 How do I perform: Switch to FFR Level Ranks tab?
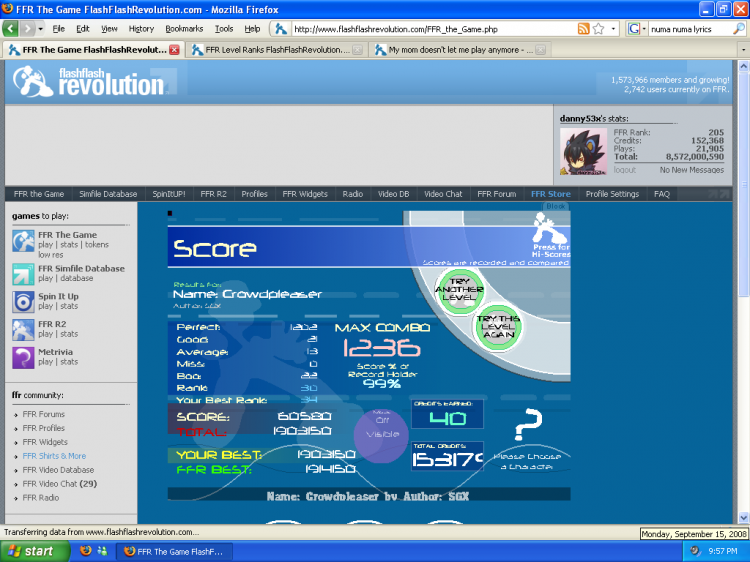tap(276, 50)
